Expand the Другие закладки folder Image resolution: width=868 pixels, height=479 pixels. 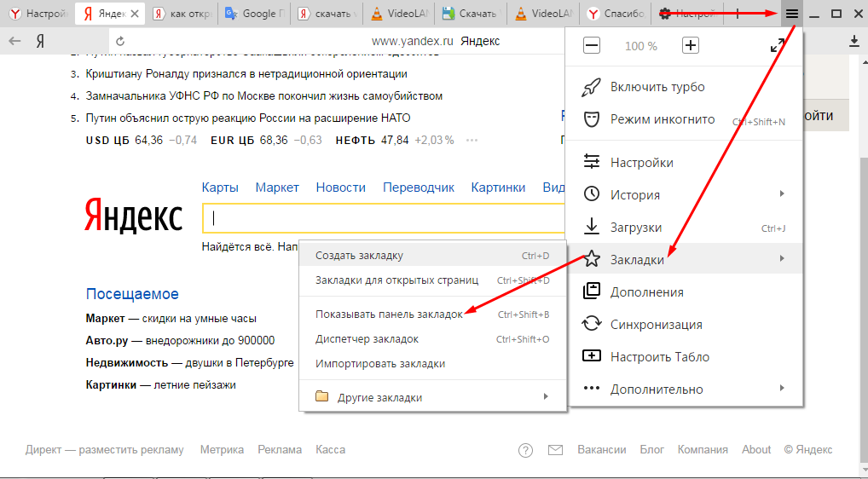379,397
